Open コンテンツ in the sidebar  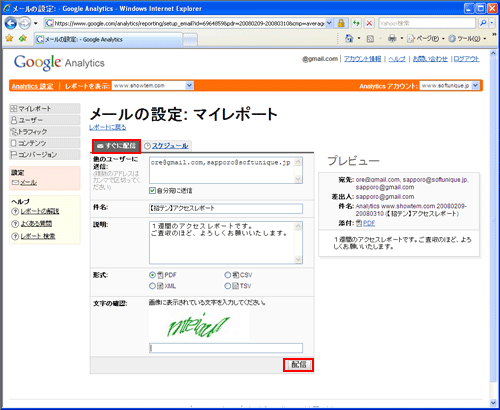tap(45, 143)
